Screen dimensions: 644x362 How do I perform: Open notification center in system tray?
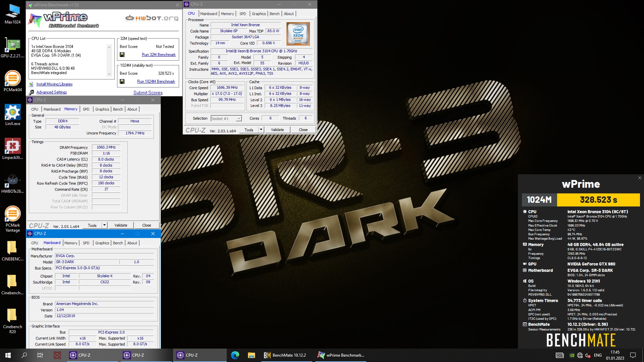click(x=633, y=355)
